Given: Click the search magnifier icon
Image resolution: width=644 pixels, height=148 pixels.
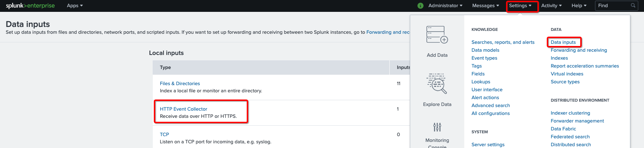Looking at the screenshot, I should click(633, 5).
